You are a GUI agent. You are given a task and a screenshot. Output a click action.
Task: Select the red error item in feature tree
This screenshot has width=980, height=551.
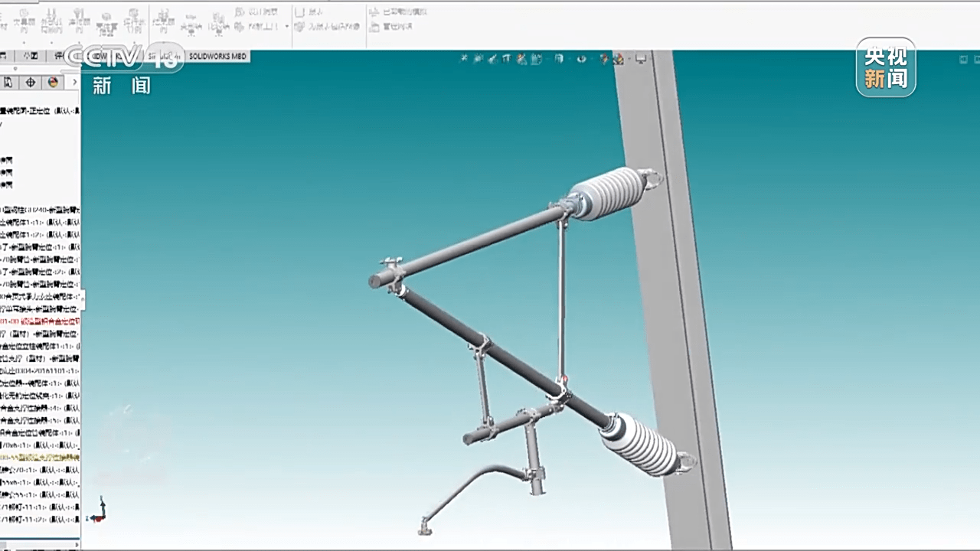40,321
